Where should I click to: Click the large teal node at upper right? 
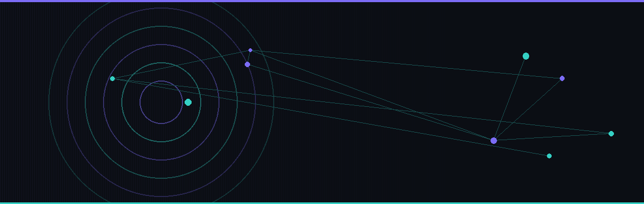coord(526,56)
